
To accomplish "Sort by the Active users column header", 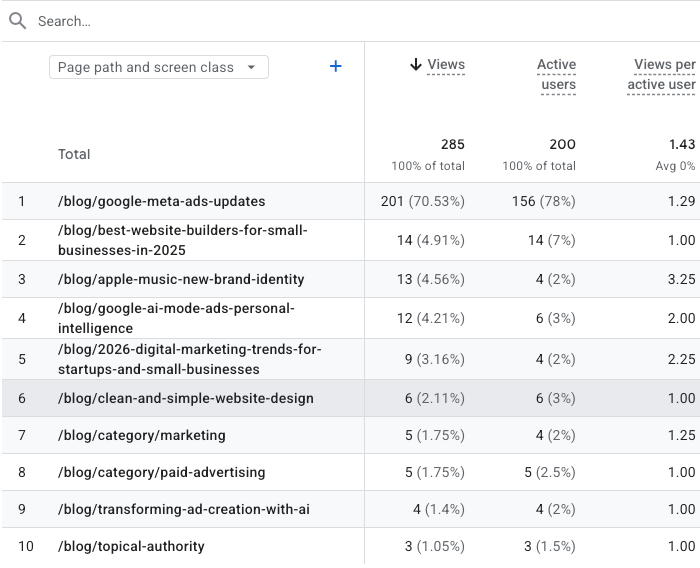I will tap(557, 74).
